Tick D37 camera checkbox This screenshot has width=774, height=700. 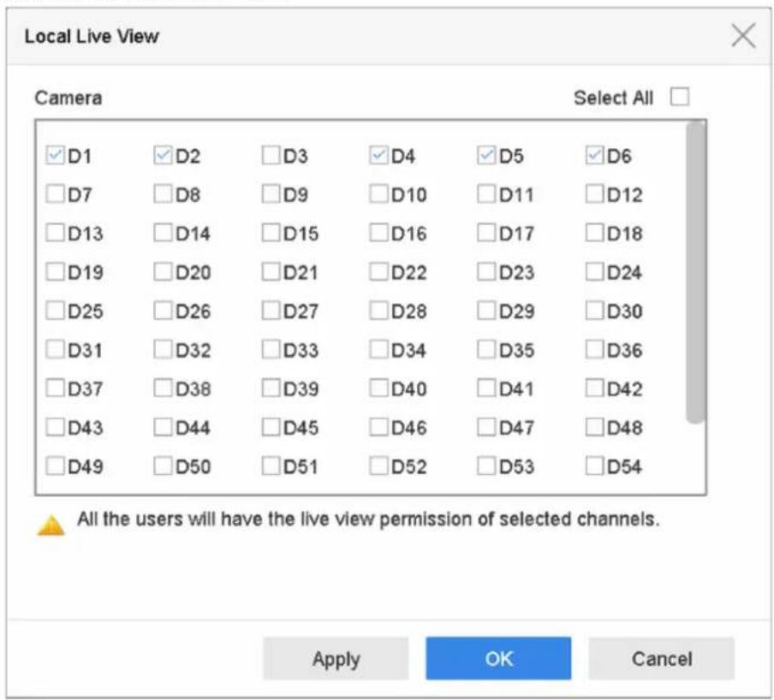[55, 388]
